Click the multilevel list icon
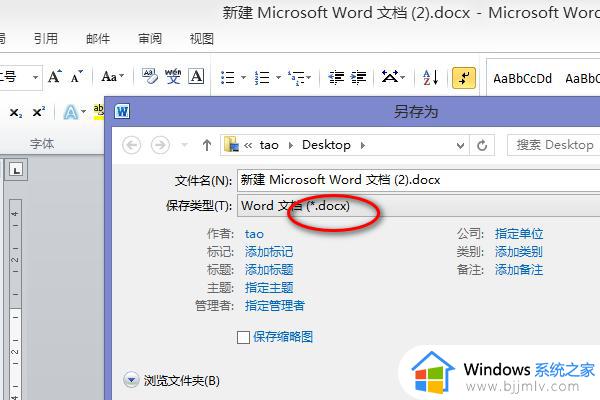This screenshot has height=400, width=600. click(296, 78)
